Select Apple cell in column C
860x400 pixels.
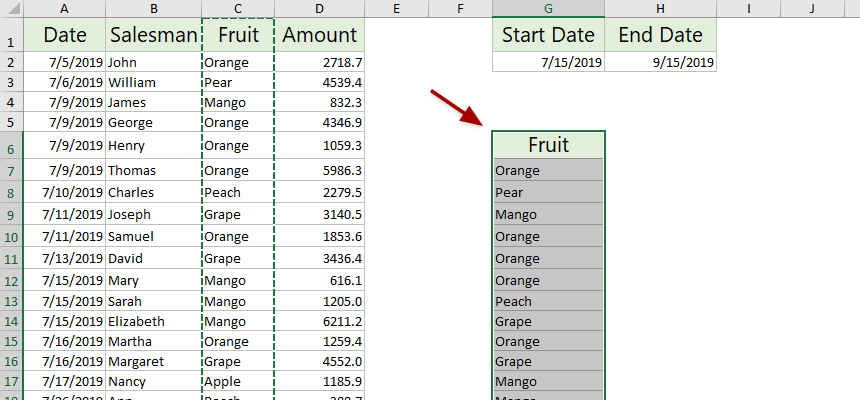(238, 381)
